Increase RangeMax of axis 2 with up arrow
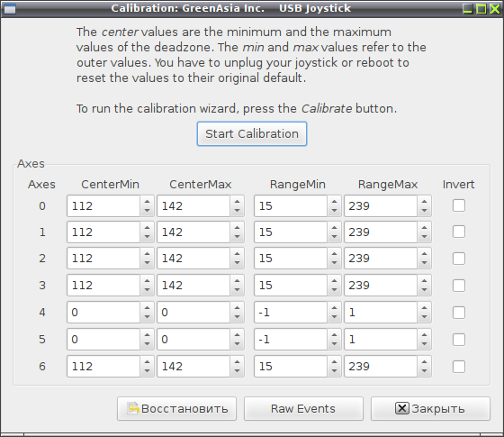This screenshot has height=437, width=504. [424, 254]
